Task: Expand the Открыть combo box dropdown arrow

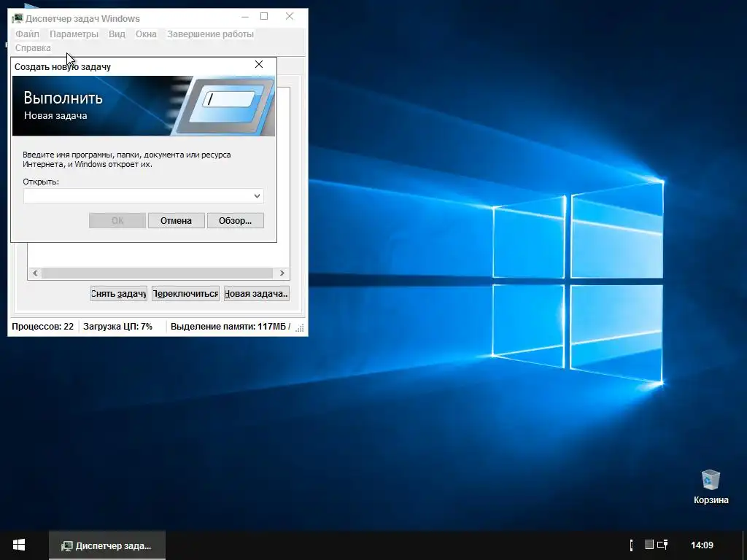Action: pos(258,195)
